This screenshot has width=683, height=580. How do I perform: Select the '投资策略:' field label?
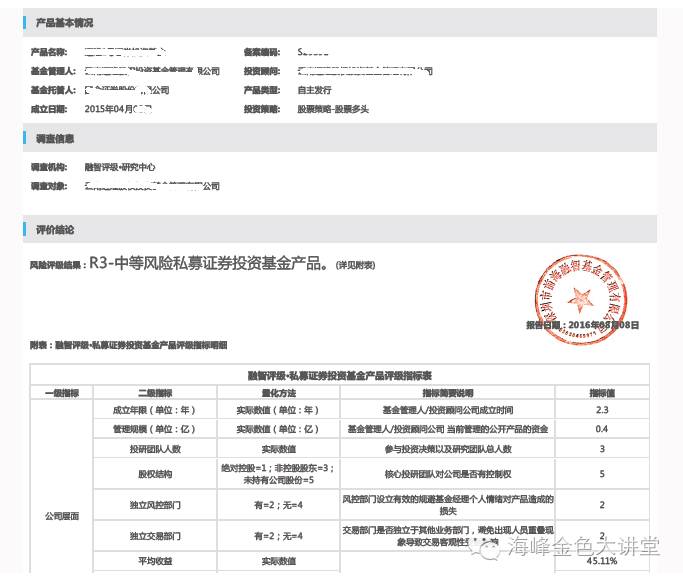[262, 109]
